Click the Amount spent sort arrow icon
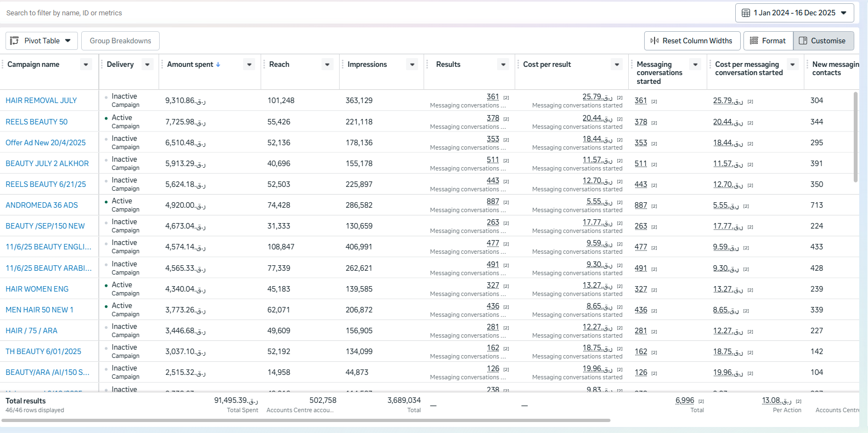The image size is (868, 433). tap(218, 65)
